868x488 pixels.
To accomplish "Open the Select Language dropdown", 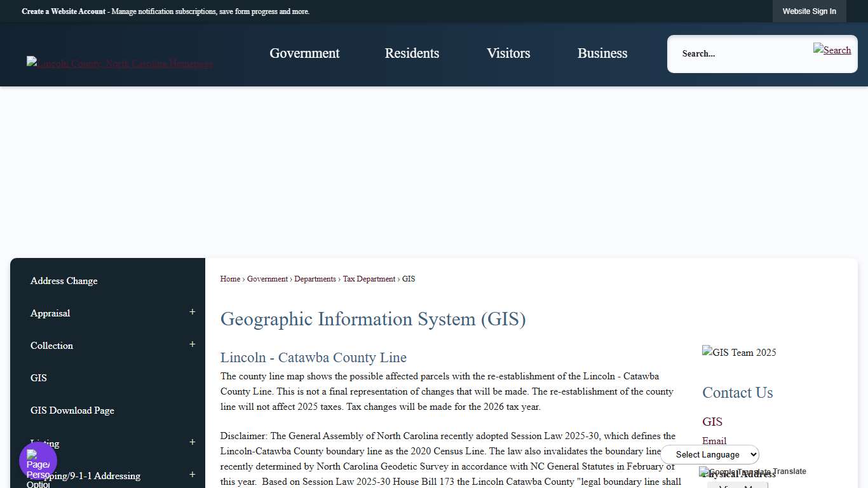I will click(710, 454).
